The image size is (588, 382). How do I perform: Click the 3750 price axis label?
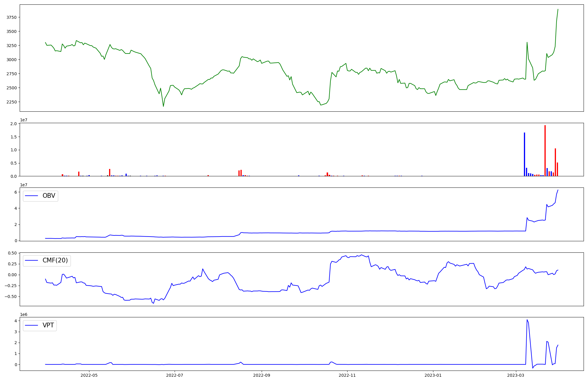tap(11, 17)
